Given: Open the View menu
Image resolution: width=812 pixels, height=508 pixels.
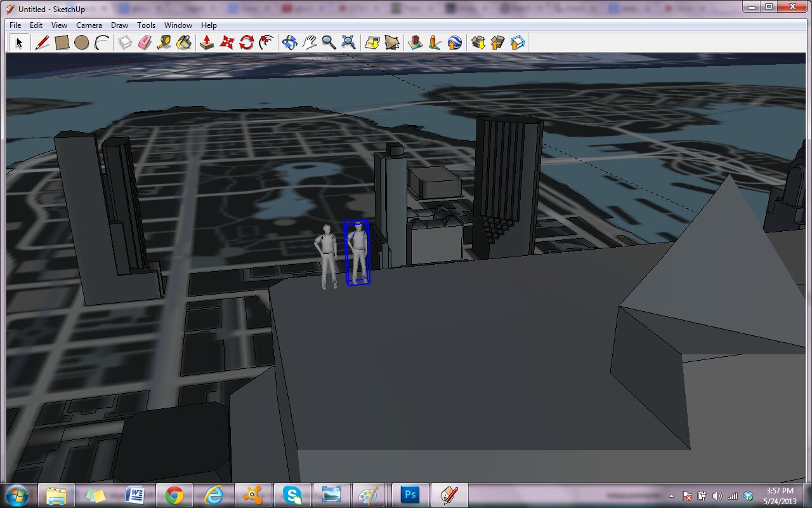Looking at the screenshot, I should tap(60, 25).
